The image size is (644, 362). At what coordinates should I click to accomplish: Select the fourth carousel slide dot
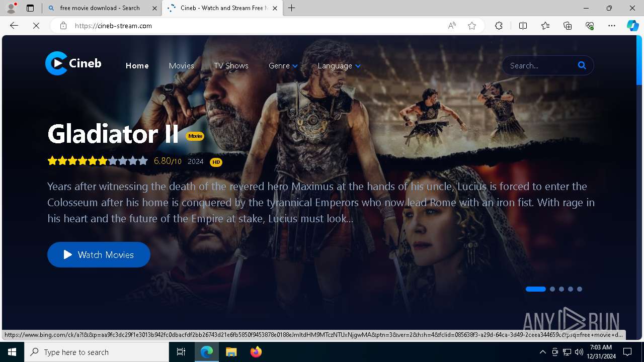(571, 289)
